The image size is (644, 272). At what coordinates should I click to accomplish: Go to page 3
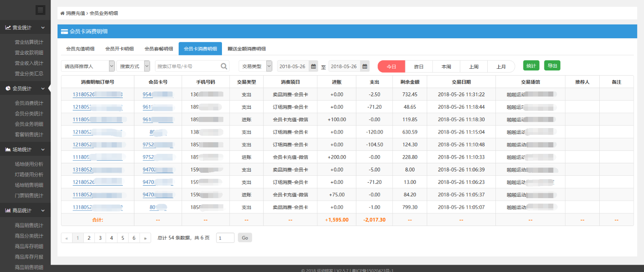click(100, 238)
